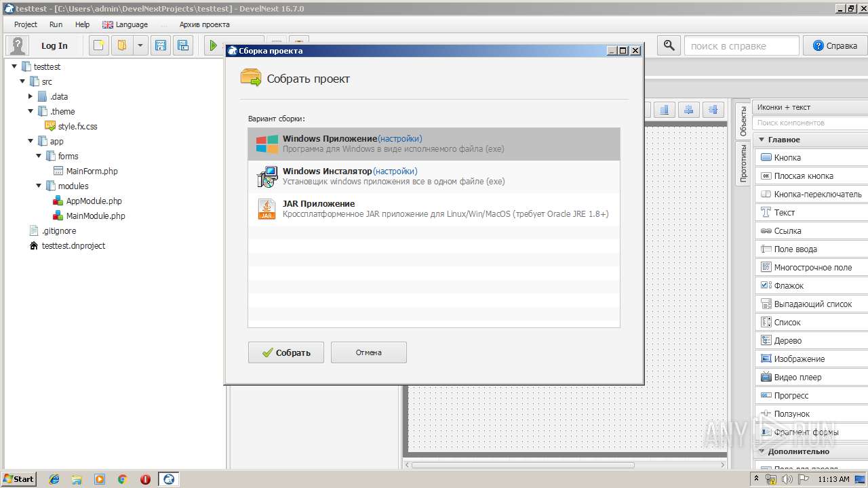Viewport: 868px width, 488px height.
Task: Save with the single floppy disk icon
Action: pos(161,45)
